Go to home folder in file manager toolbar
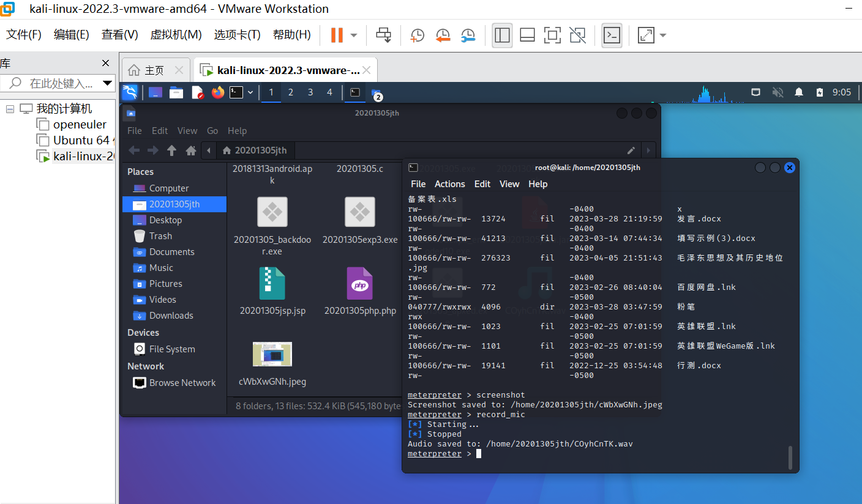This screenshot has height=504, width=862. [x=191, y=150]
